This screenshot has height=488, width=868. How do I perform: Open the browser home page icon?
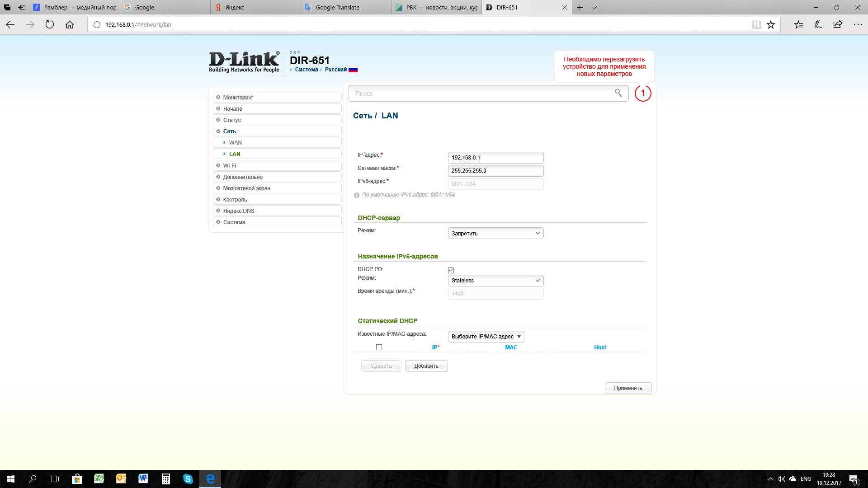[x=69, y=24]
